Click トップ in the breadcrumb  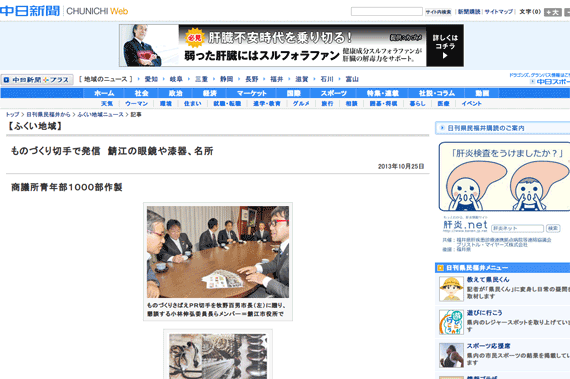tap(12, 114)
